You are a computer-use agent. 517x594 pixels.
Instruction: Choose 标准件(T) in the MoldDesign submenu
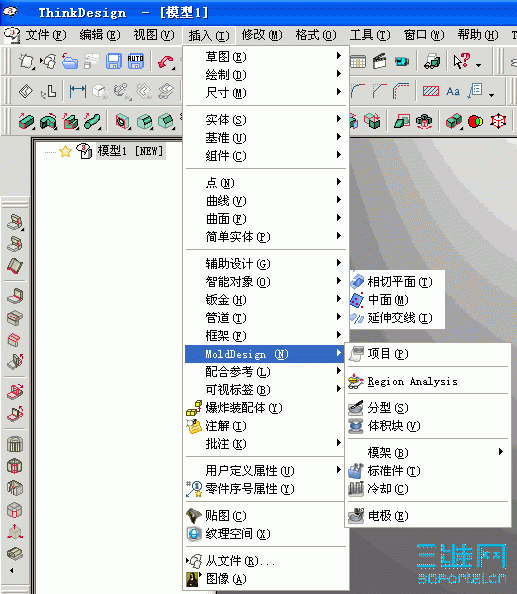pos(428,471)
